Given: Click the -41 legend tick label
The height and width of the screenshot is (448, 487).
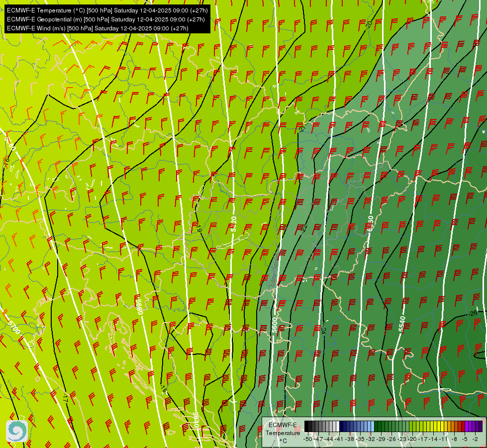Looking at the screenshot, I should tap(339, 440).
